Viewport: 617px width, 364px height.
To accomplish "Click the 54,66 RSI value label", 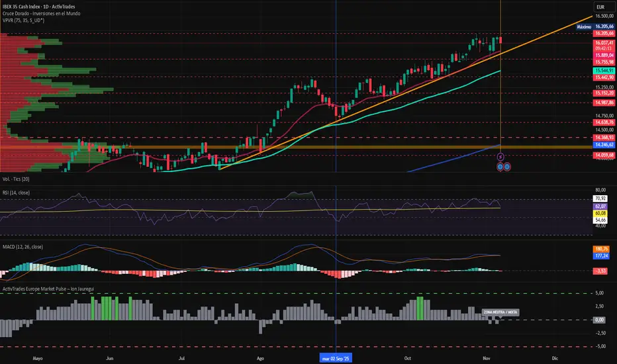I will point(600,220).
